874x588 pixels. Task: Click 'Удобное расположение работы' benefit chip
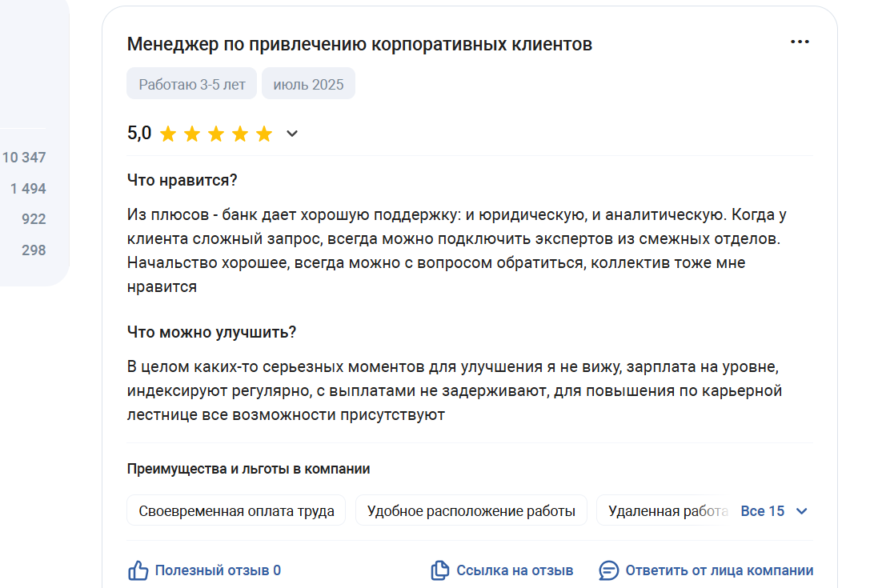pos(471,510)
